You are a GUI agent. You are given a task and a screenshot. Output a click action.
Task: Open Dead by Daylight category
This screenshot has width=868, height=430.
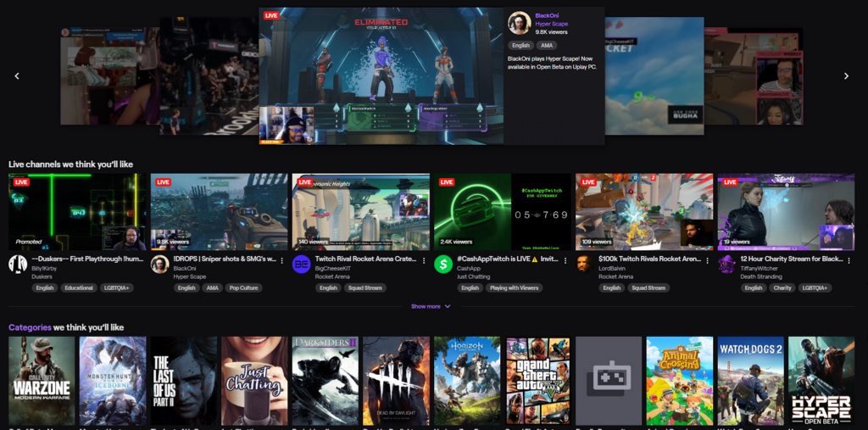click(396, 381)
